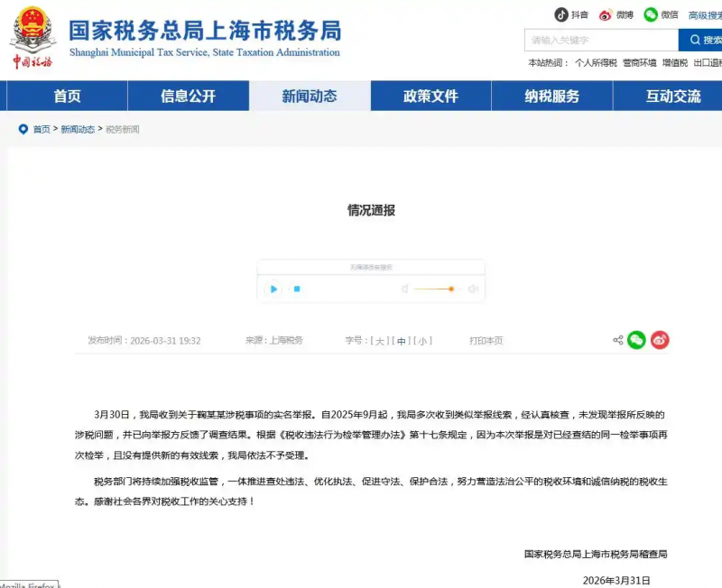
Task: Click the home location icon in the breadcrumb
Action: click(x=23, y=128)
